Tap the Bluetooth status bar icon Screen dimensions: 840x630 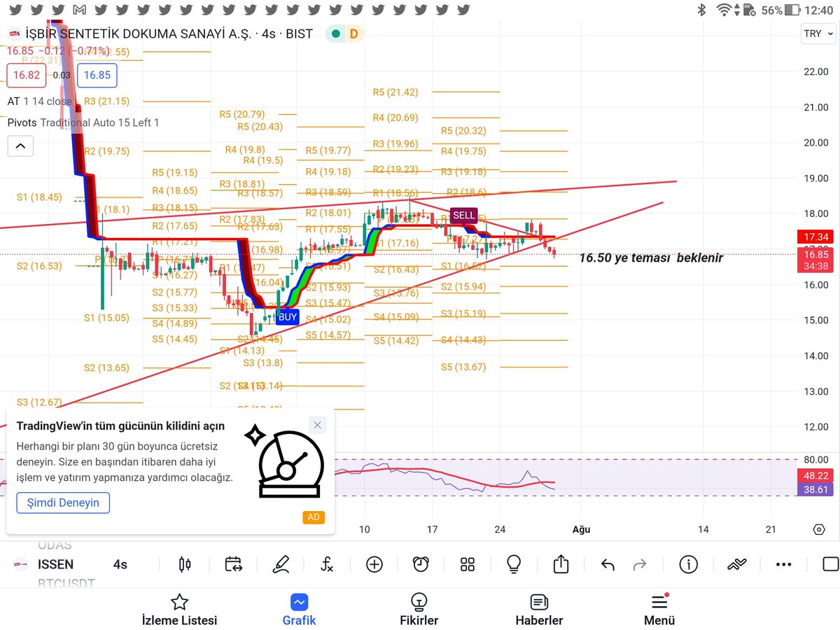701,10
